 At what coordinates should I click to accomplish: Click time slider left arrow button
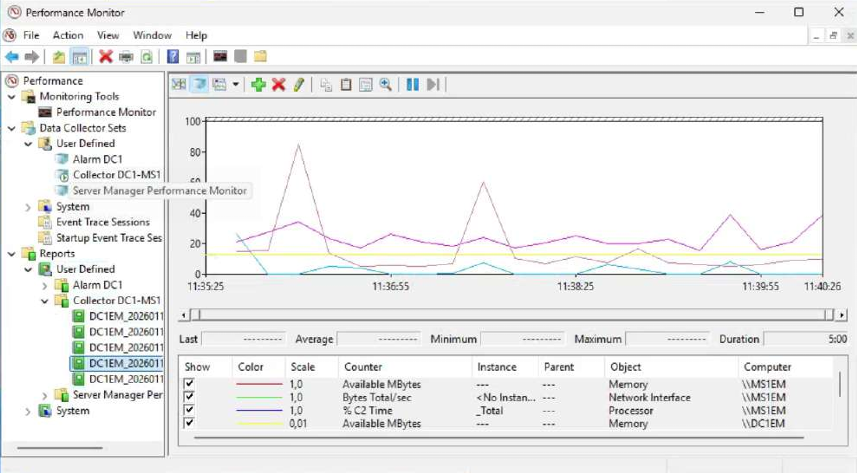[x=183, y=314]
